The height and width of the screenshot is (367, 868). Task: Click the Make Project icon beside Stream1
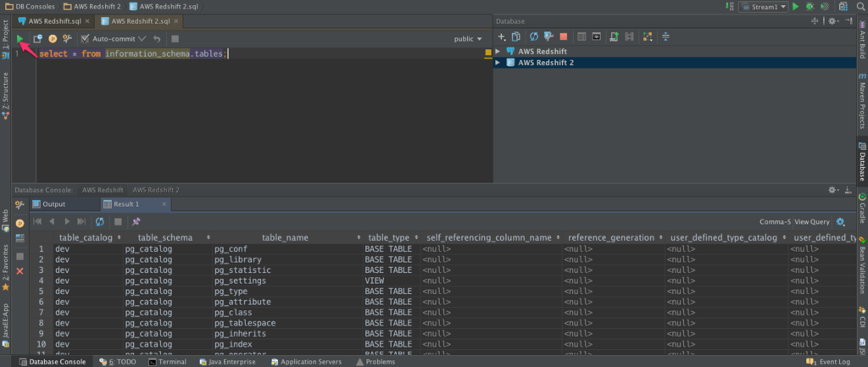coord(729,7)
